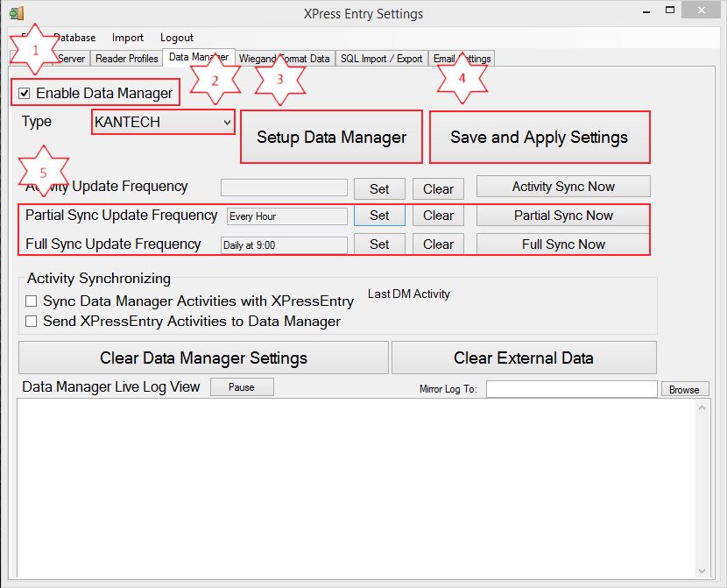Click the log view scroll down arrow
The image size is (727, 588).
coord(702,570)
